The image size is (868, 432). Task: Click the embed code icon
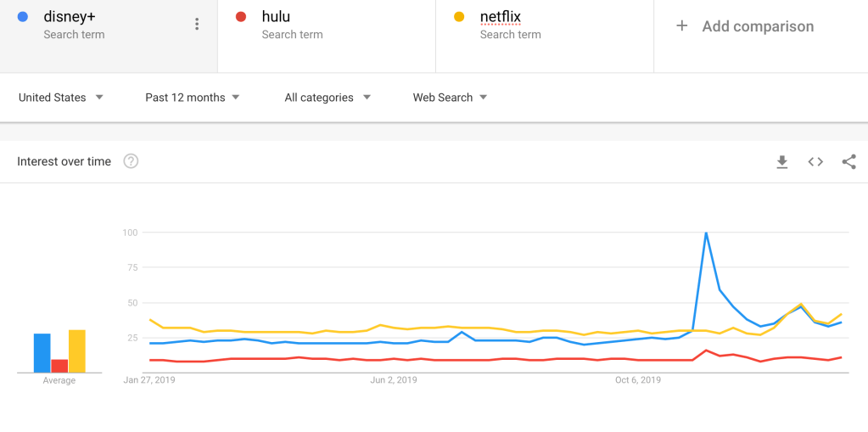[x=815, y=162]
